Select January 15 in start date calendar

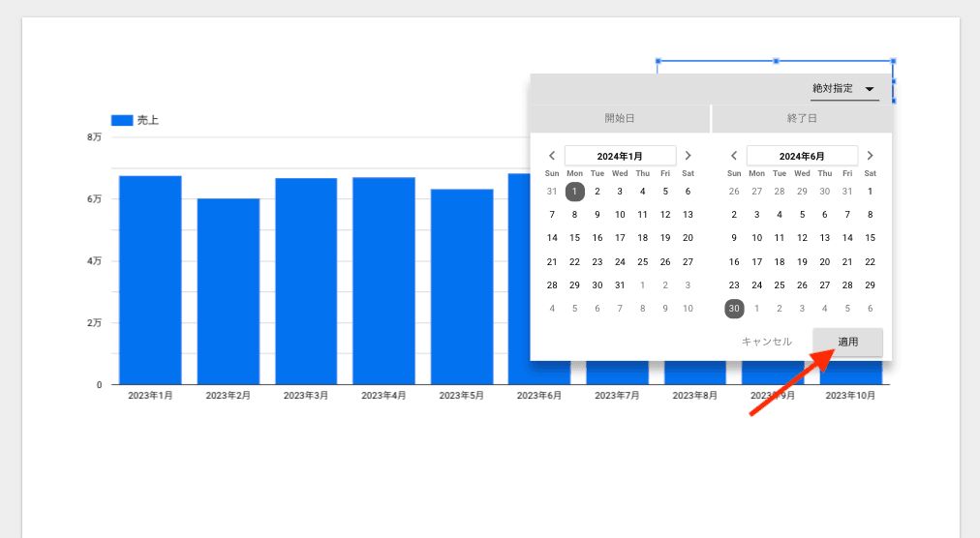pos(574,238)
